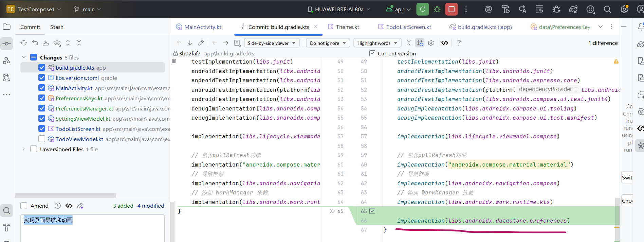Toggle line 65 change checkbox
644x242 pixels.
[372, 211]
